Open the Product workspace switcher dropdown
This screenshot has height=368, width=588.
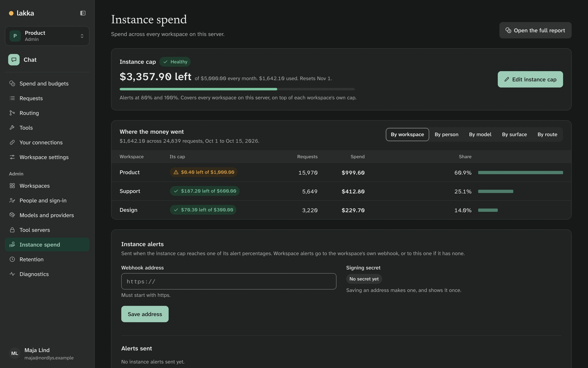click(x=47, y=36)
